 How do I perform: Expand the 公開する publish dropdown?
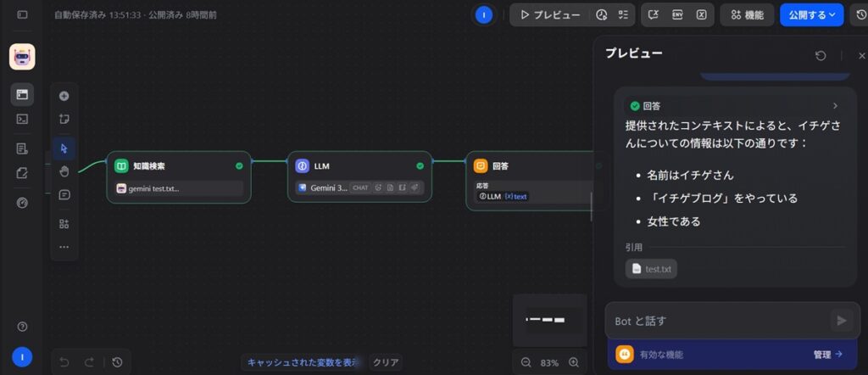point(811,15)
